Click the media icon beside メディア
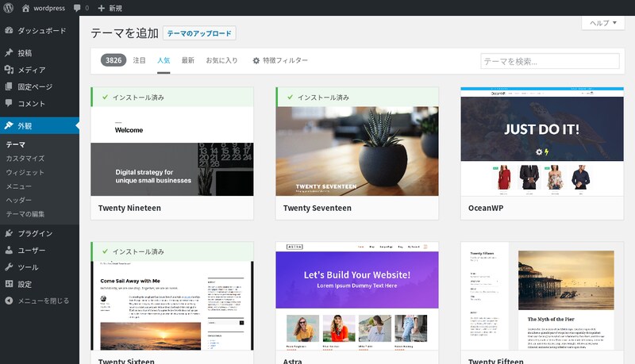The image size is (635, 364). point(9,70)
